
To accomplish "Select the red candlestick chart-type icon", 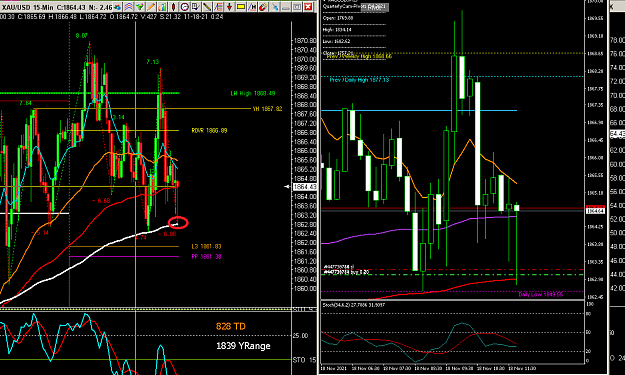I will coord(173,7).
